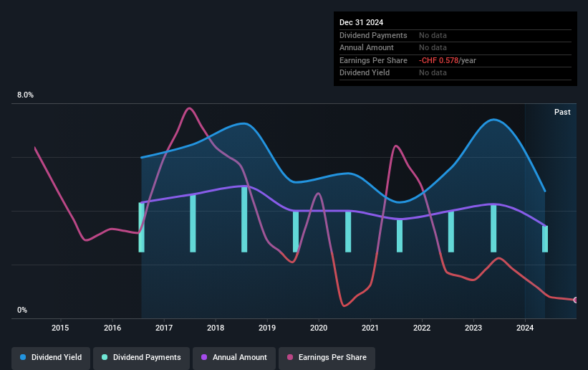Click the 2023 x-axis year label

[x=473, y=328]
